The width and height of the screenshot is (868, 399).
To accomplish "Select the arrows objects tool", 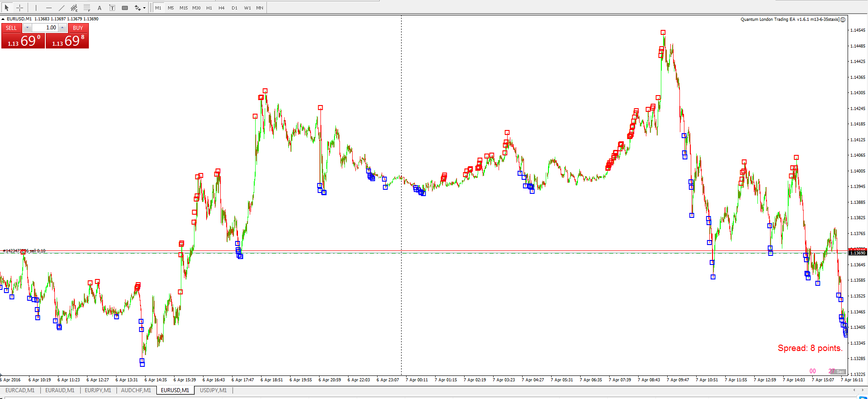I will tap(137, 8).
